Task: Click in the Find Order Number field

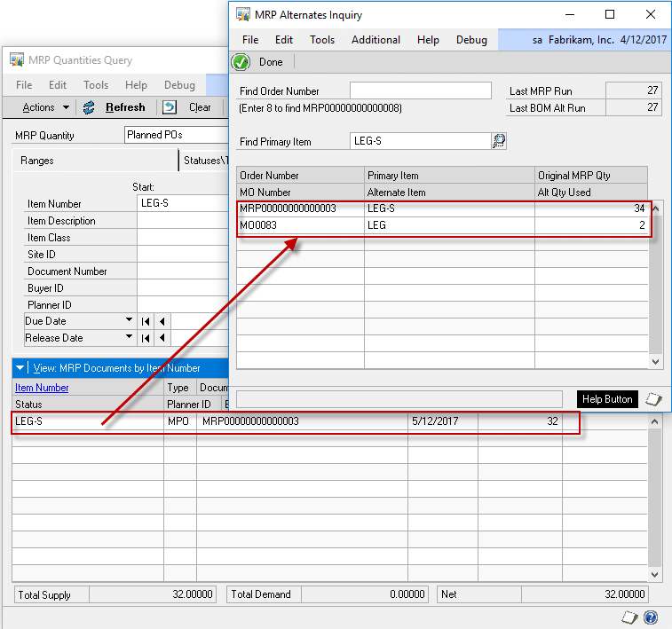Action: click(x=420, y=90)
